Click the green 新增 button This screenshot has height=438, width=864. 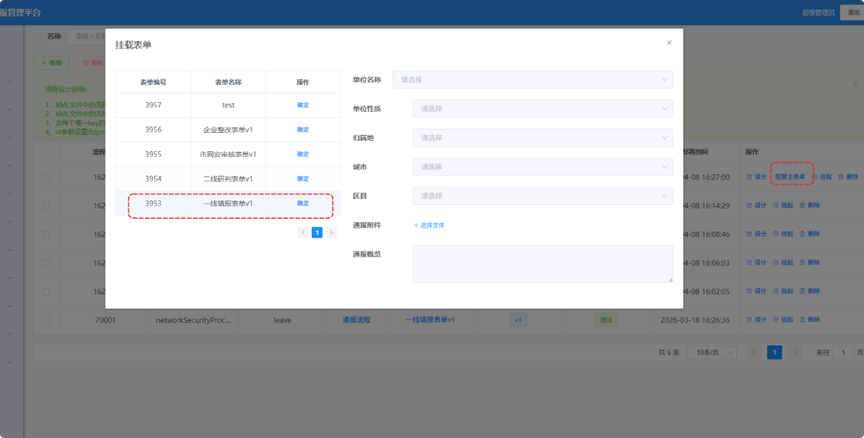point(51,63)
